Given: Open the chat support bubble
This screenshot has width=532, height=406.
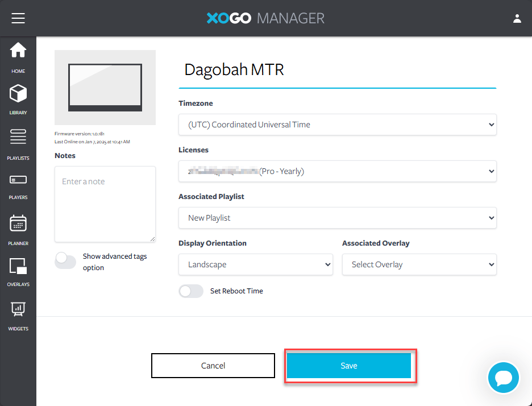Looking at the screenshot, I should (504, 378).
